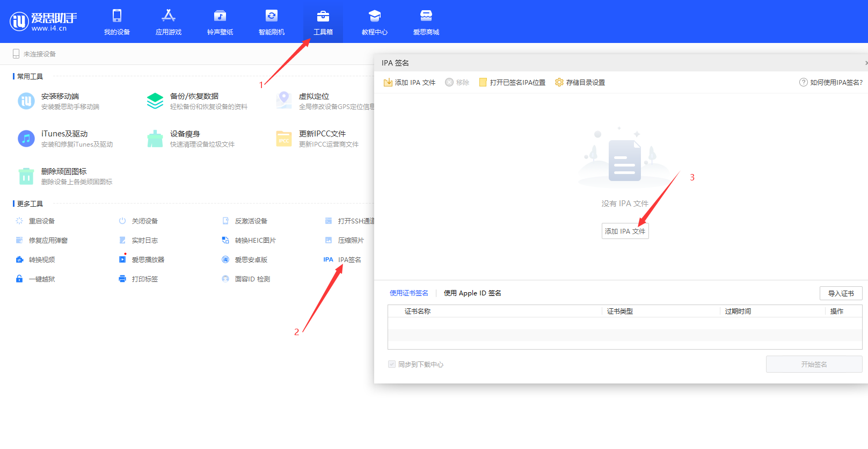Open the 打印标签 tool

pos(138,279)
